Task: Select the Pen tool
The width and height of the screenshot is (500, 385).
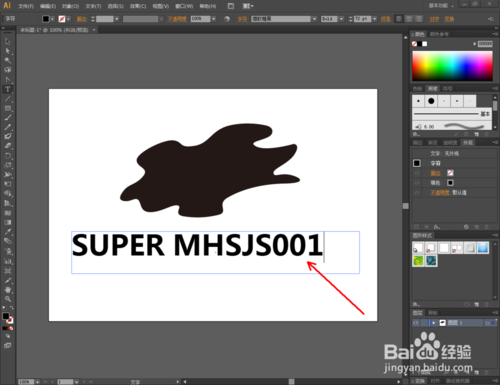Action: click(x=8, y=80)
